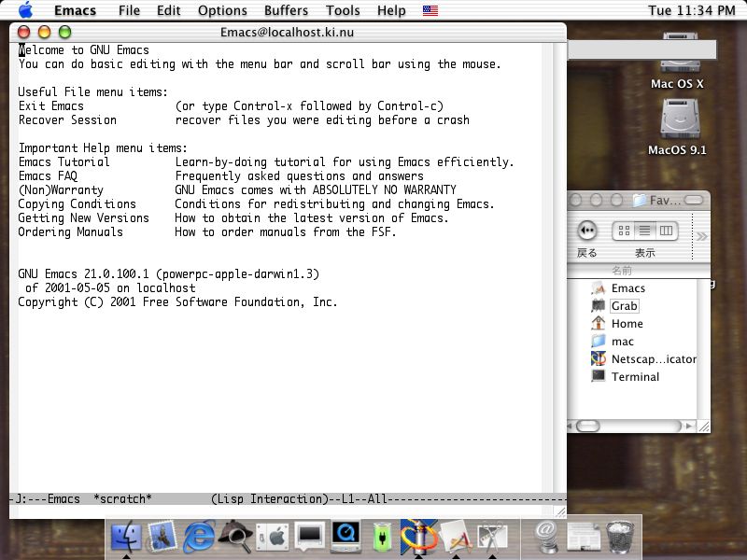Switch Favorites window to list view
The width and height of the screenshot is (747, 560).
644,231
